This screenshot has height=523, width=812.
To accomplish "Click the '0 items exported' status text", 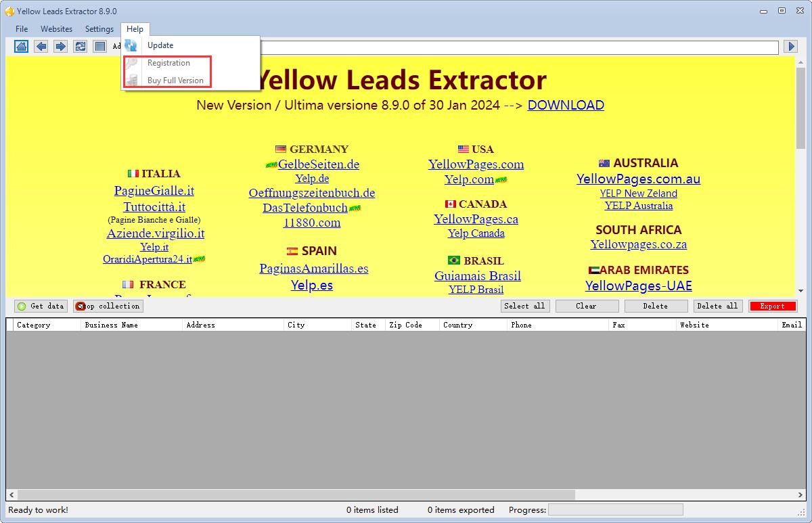I will point(461,510).
